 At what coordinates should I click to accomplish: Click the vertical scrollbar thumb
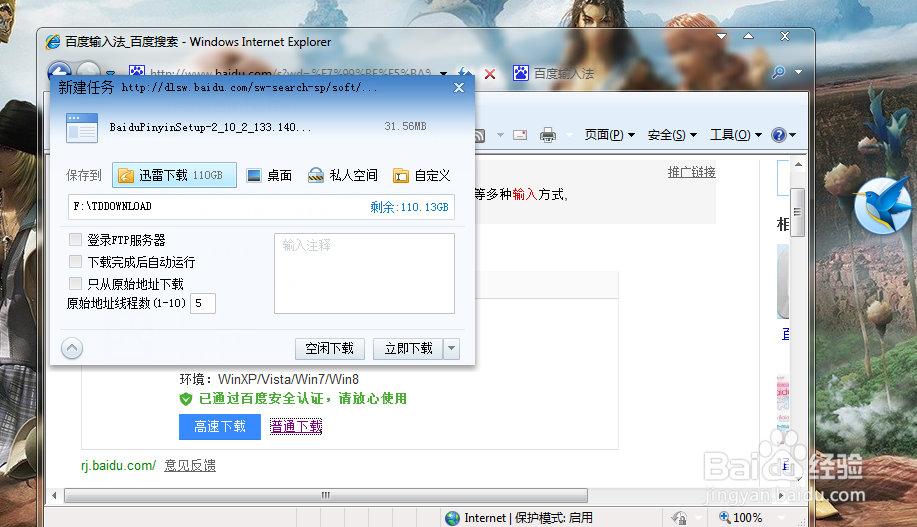point(798,212)
